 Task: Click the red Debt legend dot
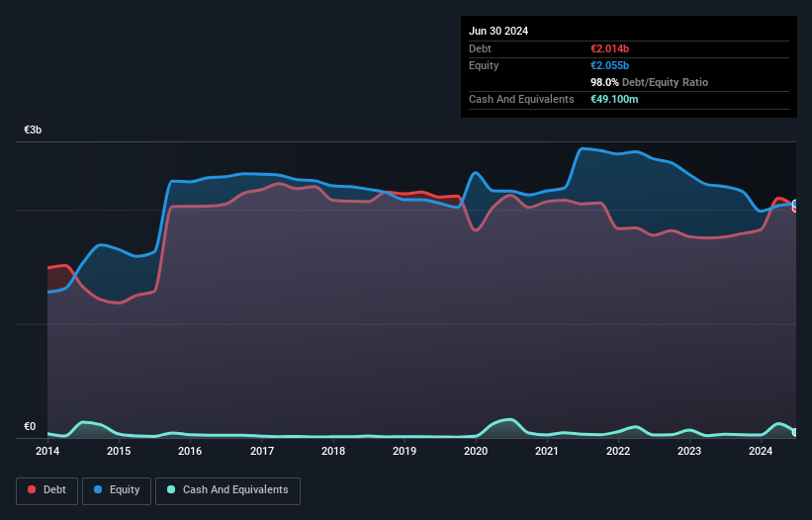point(32,489)
